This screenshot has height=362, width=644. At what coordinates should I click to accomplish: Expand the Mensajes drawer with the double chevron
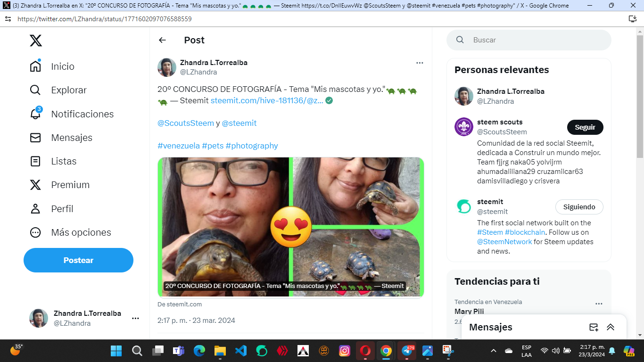click(x=611, y=327)
